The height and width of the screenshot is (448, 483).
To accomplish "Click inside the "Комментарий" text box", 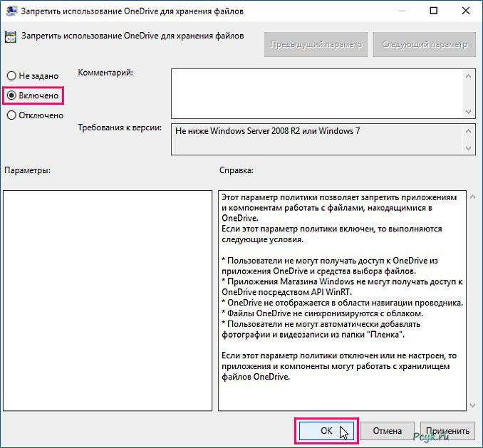I will (x=316, y=93).
